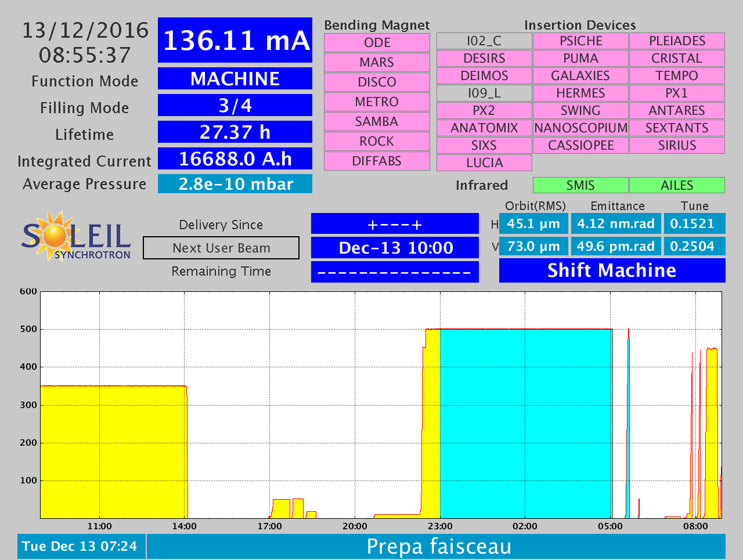743x560 pixels.
Task: Click the +---+ delivery since field
Action: coord(395,224)
